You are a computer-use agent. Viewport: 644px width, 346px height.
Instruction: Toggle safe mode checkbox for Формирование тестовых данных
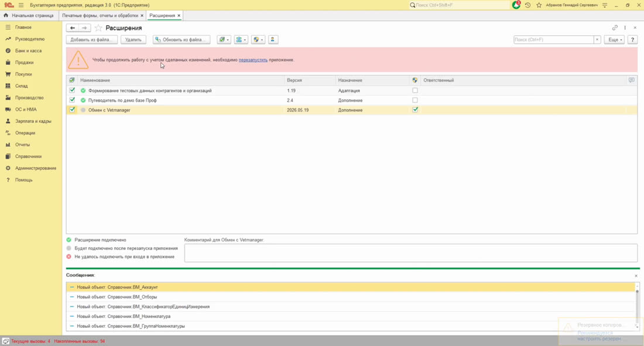coord(415,90)
